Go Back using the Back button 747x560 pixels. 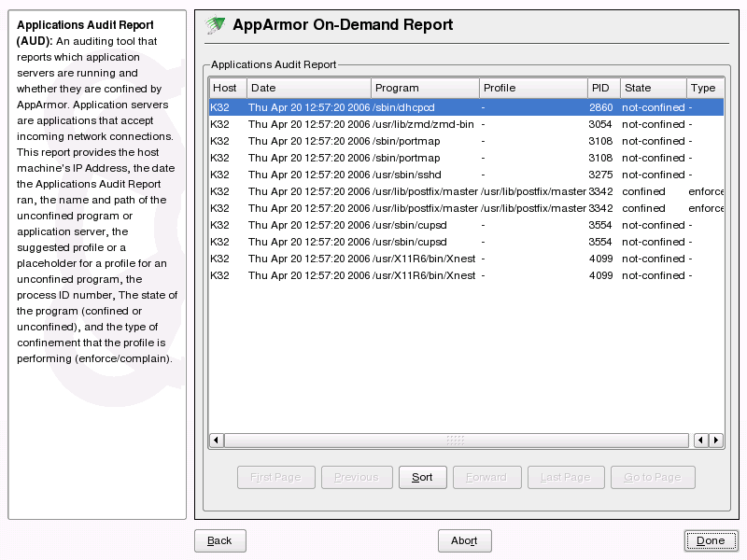point(219,540)
